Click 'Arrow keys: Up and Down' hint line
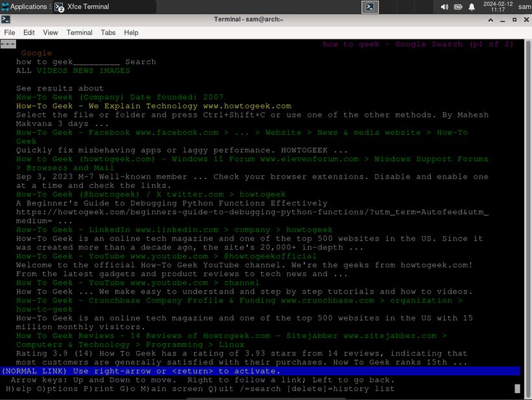The height and width of the screenshot is (400, 532). [x=202, y=379]
